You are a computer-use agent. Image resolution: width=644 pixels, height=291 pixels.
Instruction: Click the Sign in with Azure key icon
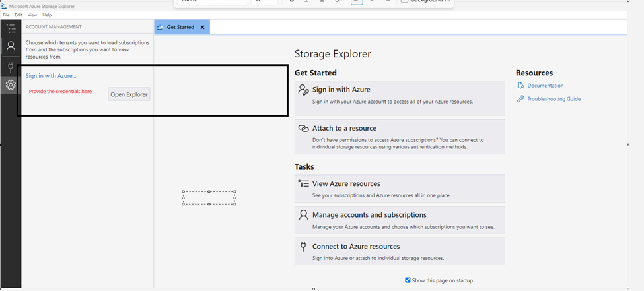(304, 90)
